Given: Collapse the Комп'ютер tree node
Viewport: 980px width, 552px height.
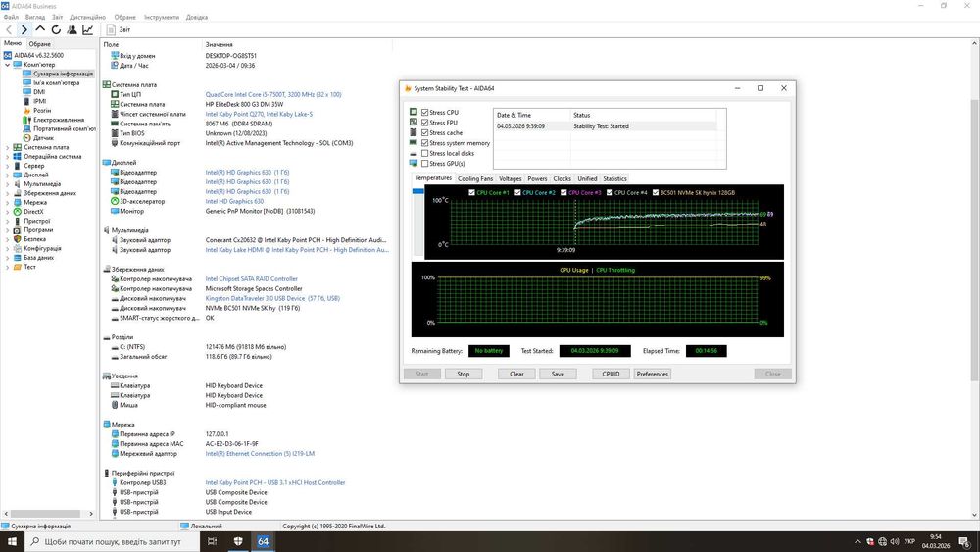Looking at the screenshot, I should tap(8, 65).
